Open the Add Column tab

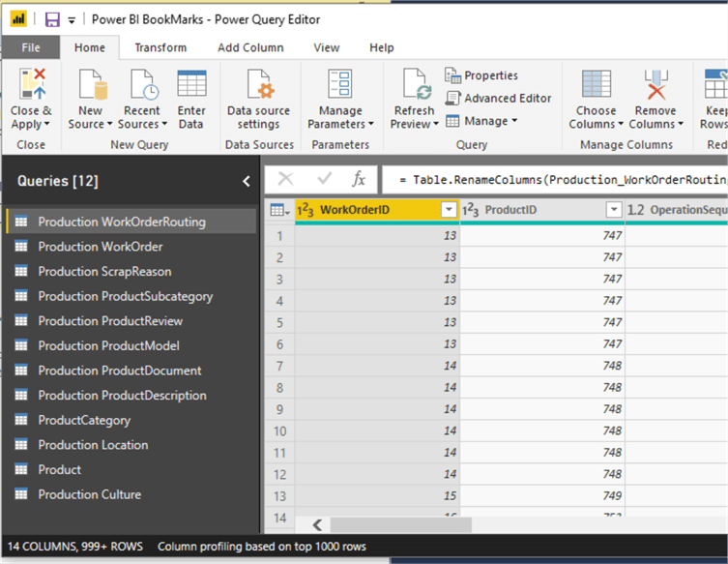tap(250, 47)
